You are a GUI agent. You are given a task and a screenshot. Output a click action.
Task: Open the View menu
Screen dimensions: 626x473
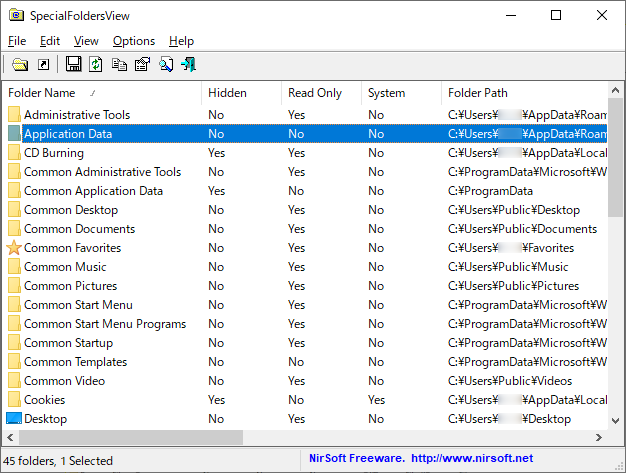[x=86, y=41]
